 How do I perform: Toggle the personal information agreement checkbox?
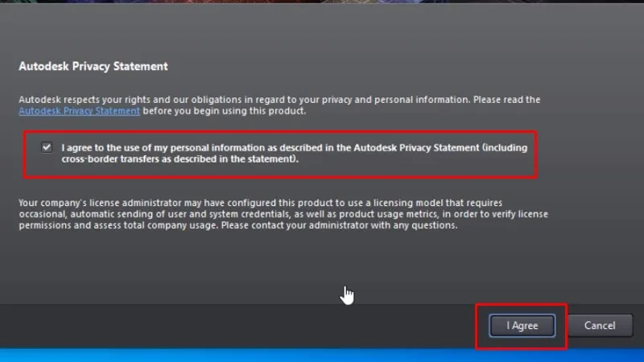pyautogui.click(x=47, y=147)
